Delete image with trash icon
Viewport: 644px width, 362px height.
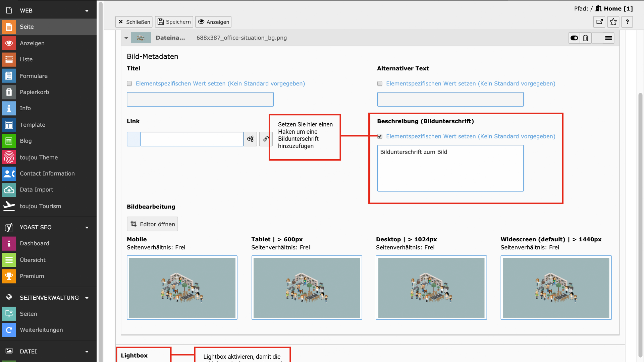(586, 38)
